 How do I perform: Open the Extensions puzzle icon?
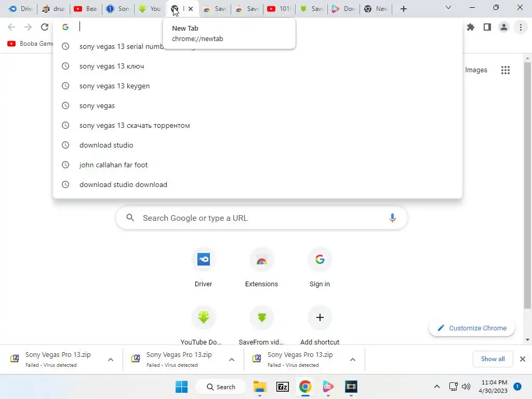471,27
